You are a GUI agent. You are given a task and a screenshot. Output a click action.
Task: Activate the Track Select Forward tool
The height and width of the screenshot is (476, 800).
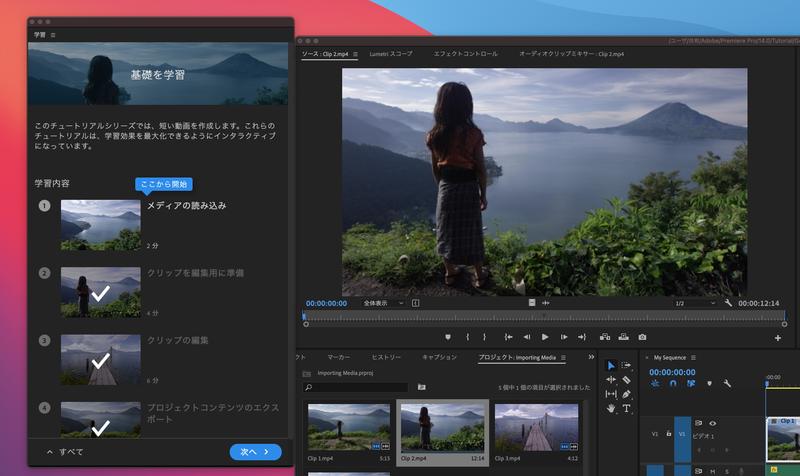627,366
